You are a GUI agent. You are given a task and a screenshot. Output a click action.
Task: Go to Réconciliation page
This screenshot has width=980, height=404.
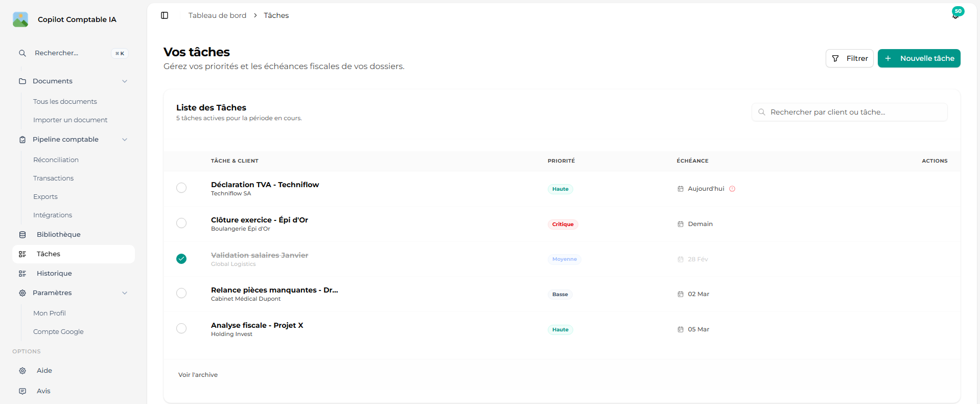[56, 160]
